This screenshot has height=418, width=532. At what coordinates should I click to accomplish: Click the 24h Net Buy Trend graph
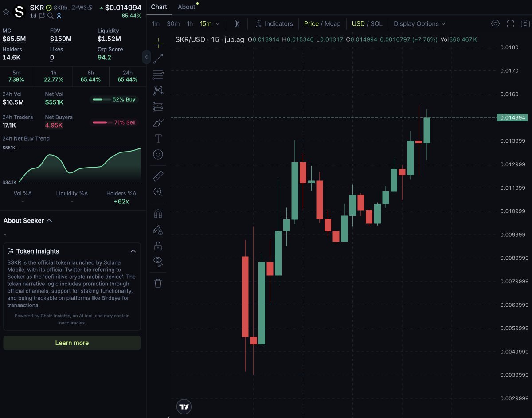pyautogui.click(x=80, y=165)
